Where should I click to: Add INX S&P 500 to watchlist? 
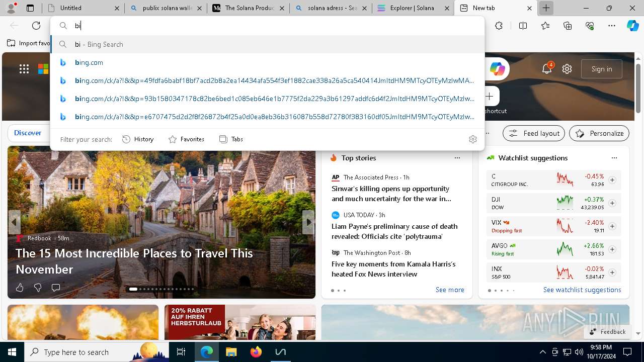point(612,273)
